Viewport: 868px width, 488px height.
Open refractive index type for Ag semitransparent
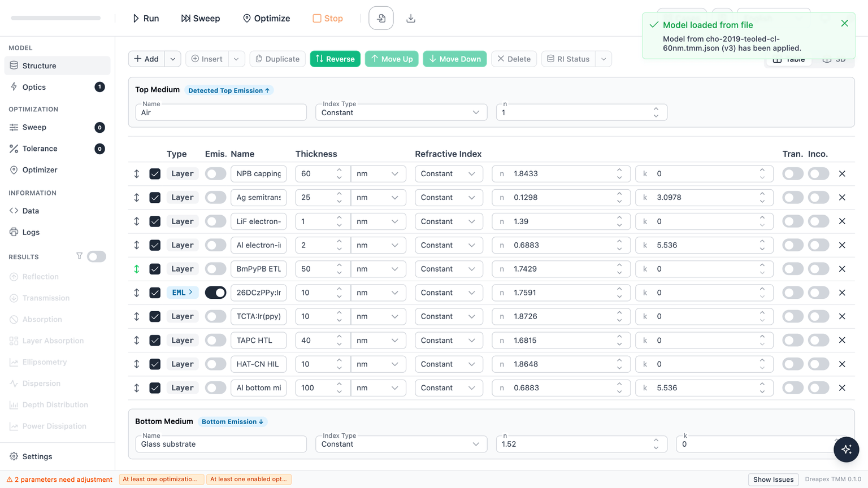point(449,198)
